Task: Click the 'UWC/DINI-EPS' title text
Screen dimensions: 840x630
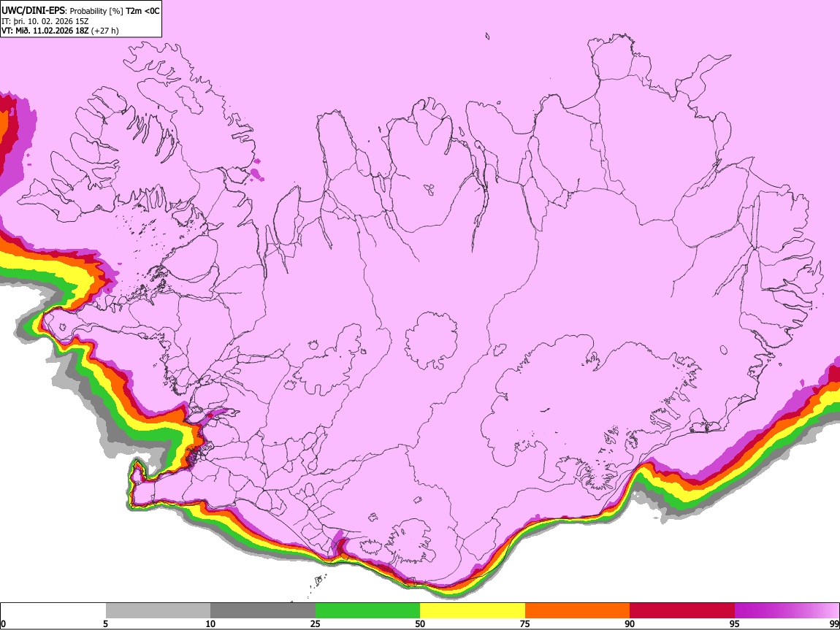Action: click(x=33, y=11)
